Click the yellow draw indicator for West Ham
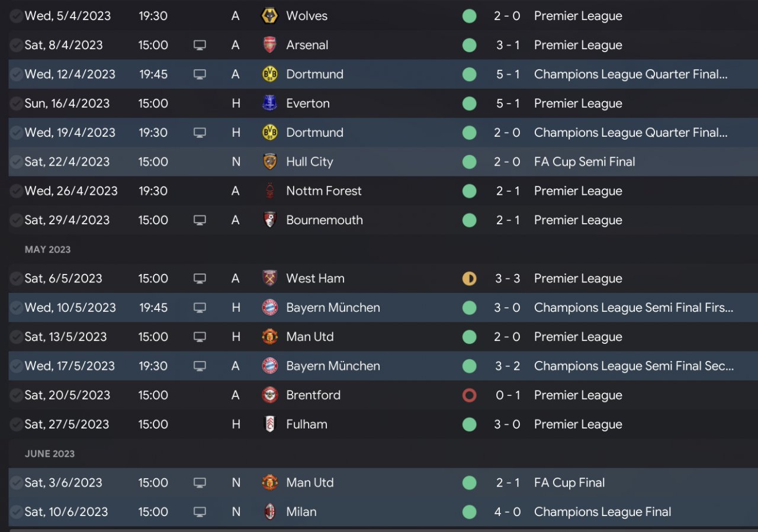The width and height of the screenshot is (758, 532). tap(469, 278)
